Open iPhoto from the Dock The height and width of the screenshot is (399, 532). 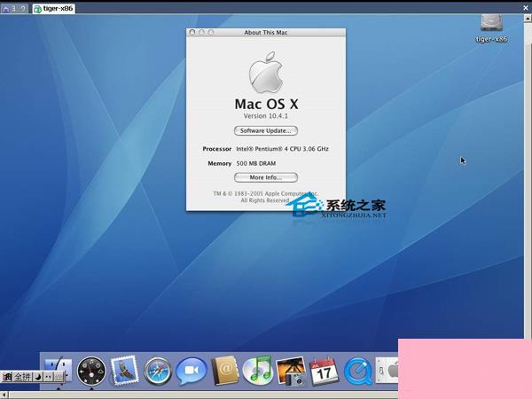coord(291,371)
